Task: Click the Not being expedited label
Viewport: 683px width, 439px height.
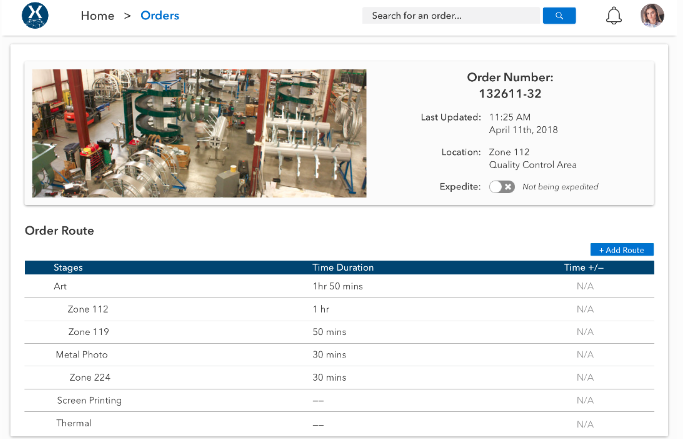Action: (560, 187)
